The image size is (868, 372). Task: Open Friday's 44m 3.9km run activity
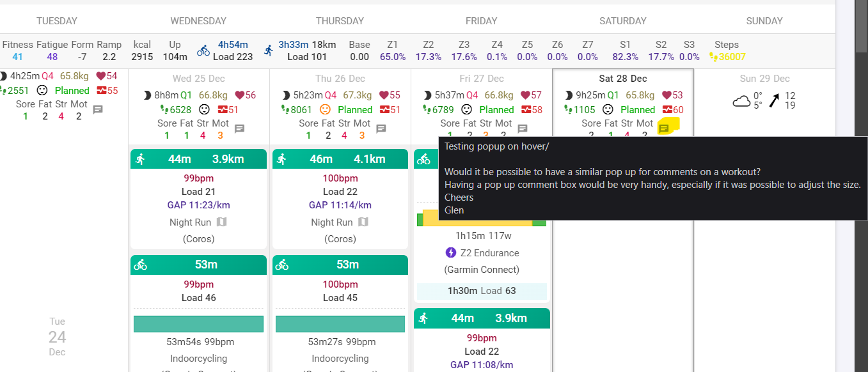[482, 318]
